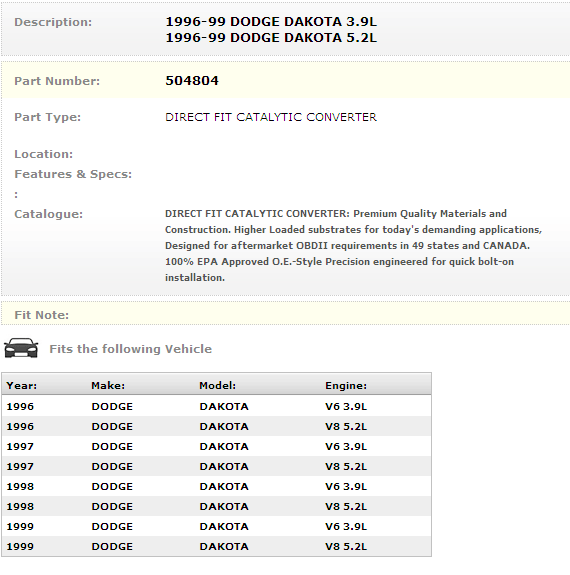Select part number 504804

192,81
